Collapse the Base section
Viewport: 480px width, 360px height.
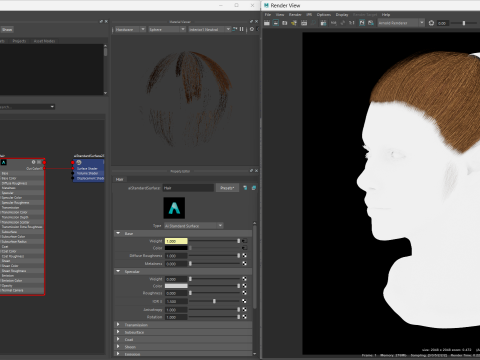[x=118, y=233]
